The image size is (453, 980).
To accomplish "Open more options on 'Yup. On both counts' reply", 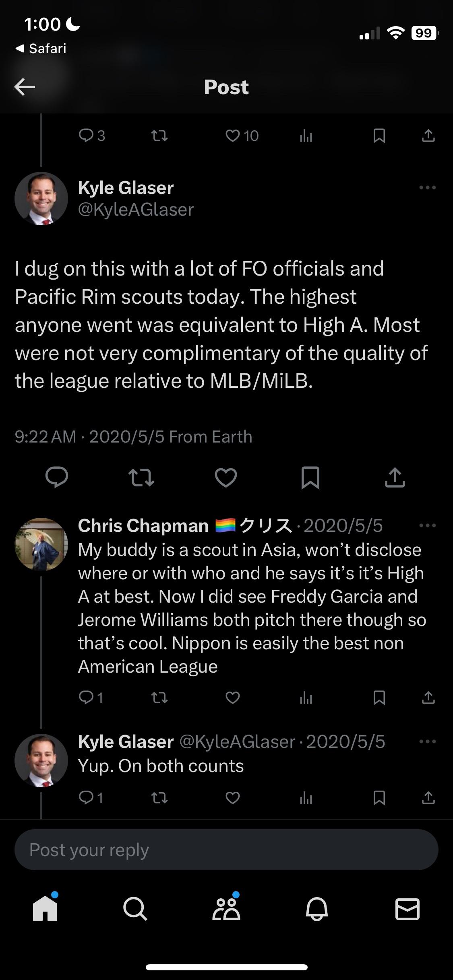I will [x=427, y=741].
